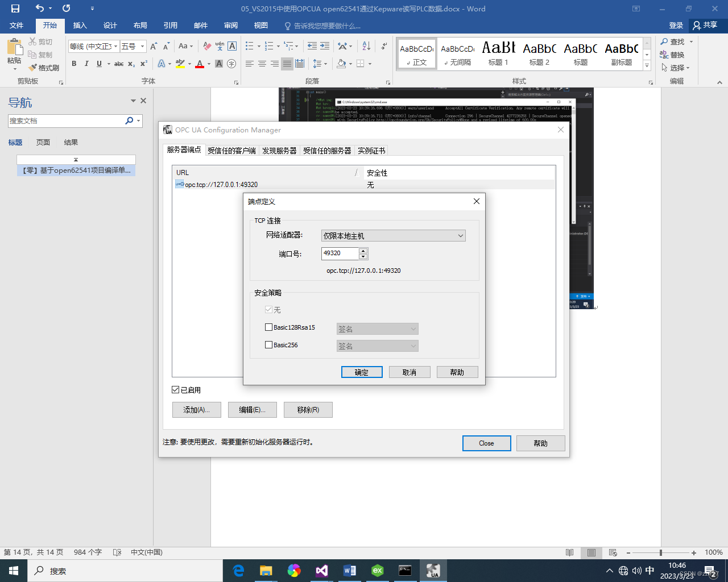Open the 插入 ribbon tab
The image size is (728, 582).
tap(80, 26)
